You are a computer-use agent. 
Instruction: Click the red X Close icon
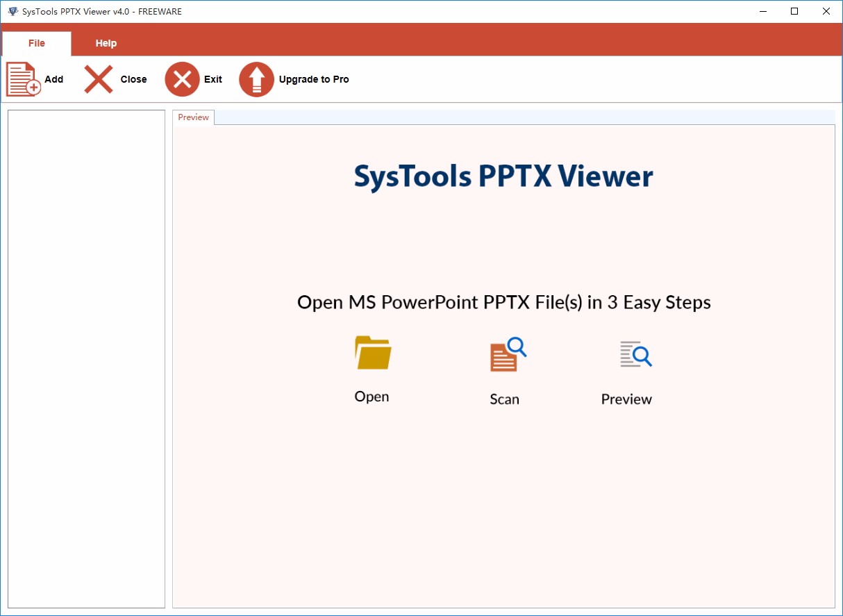[x=99, y=79]
